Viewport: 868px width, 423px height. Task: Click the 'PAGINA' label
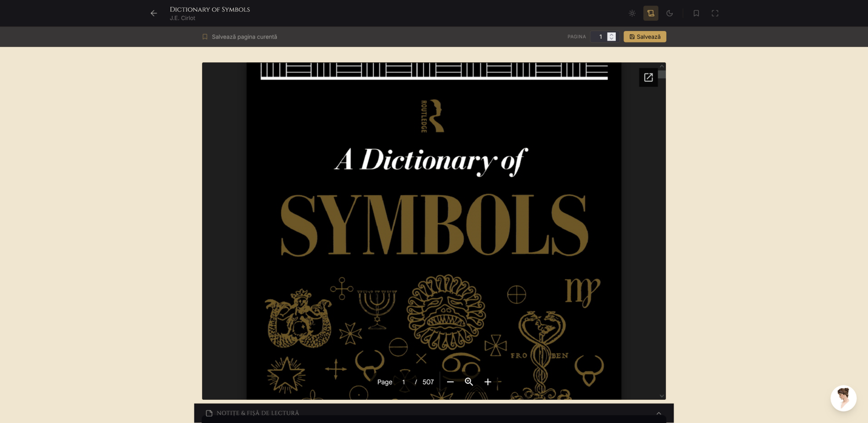pyautogui.click(x=577, y=37)
